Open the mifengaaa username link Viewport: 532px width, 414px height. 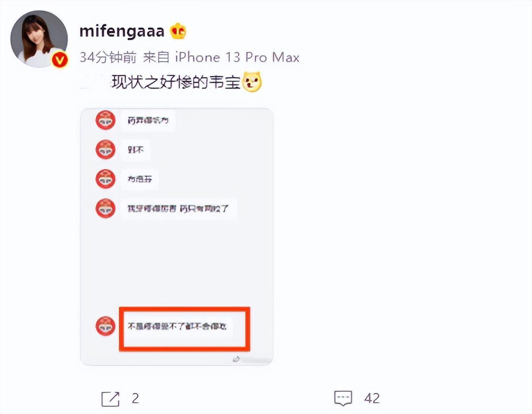122,31
